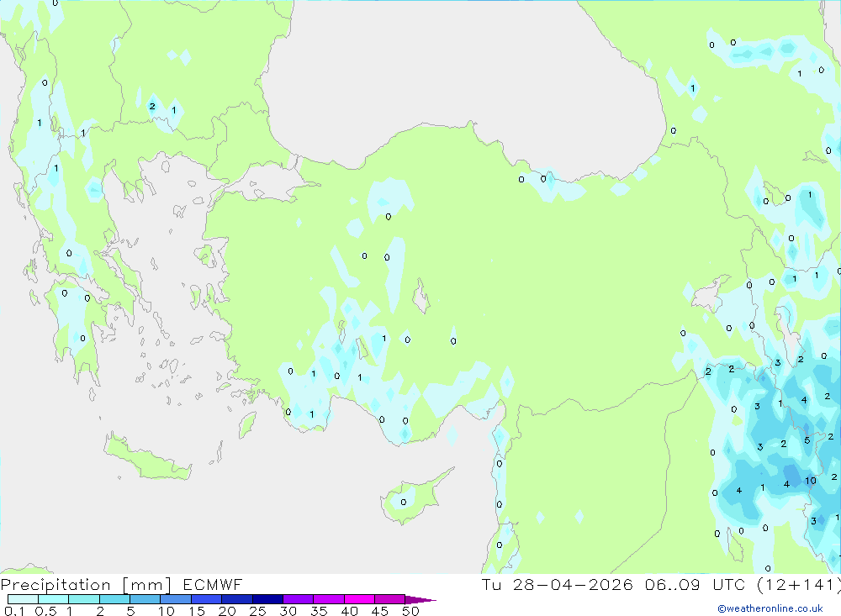Screen dimensions: 841x616
Task: Click the '0.5' legend scale label
Action: pos(45,611)
